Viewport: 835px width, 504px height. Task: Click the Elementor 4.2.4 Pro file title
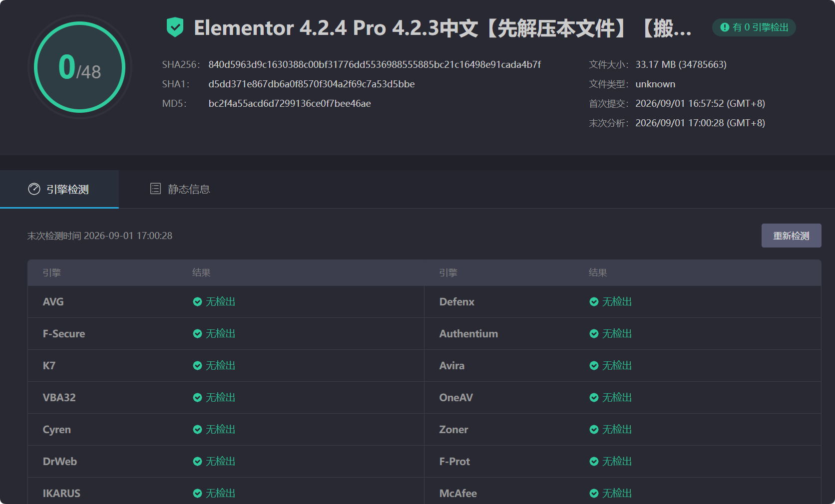click(x=442, y=28)
